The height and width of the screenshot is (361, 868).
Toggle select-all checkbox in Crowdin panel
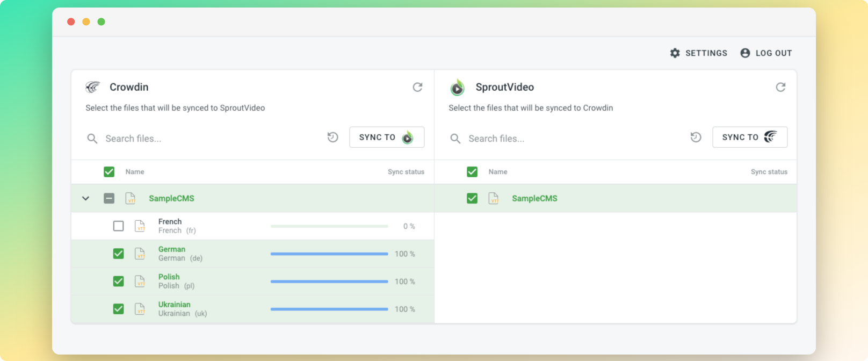109,172
